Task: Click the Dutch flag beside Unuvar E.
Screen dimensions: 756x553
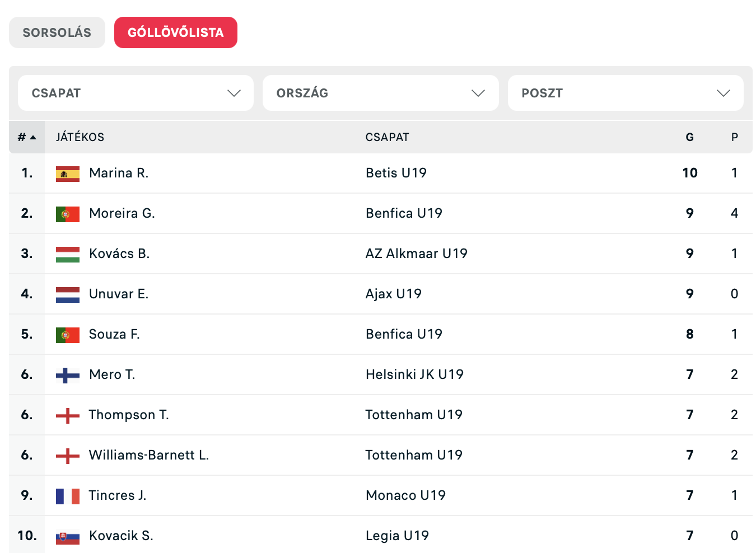Action: click(x=67, y=295)
